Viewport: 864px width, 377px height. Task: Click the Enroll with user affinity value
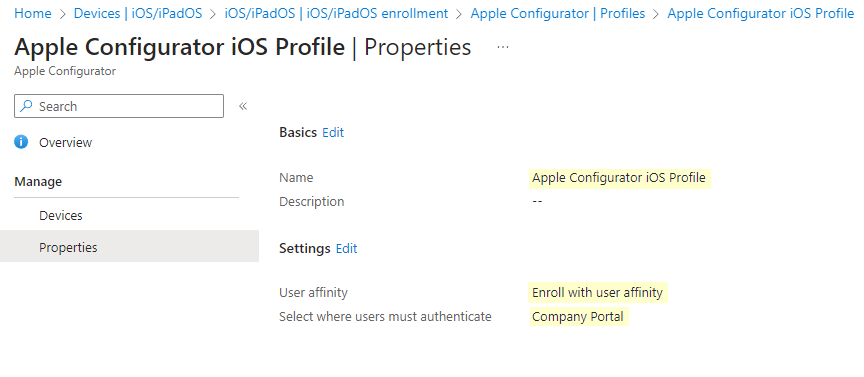tap(598, 293)
